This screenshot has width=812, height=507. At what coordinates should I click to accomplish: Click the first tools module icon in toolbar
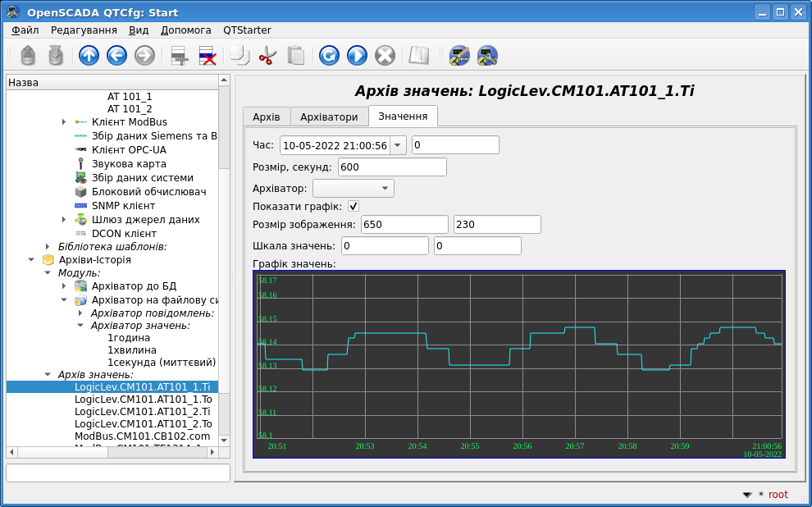459,56
